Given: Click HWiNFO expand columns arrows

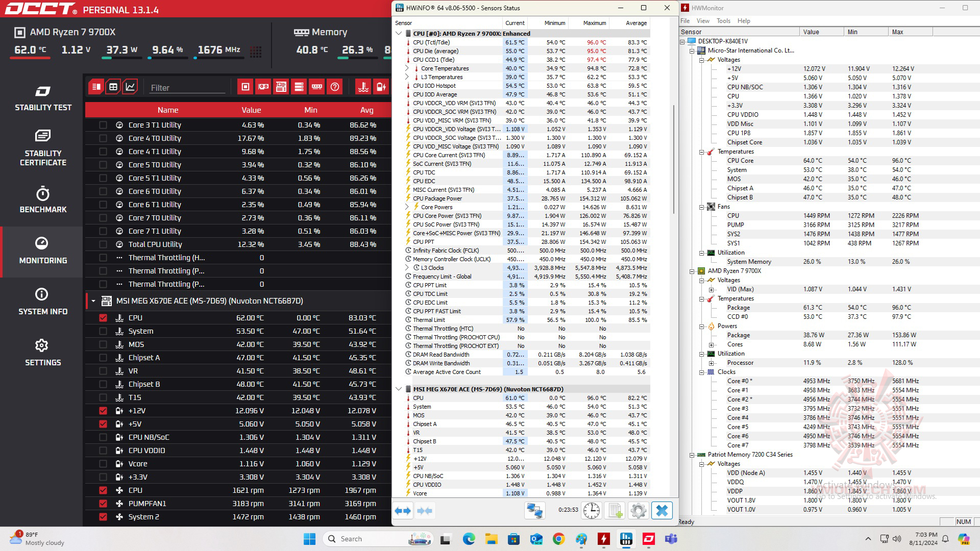Looking at the screenshot, I should (403, 511).
